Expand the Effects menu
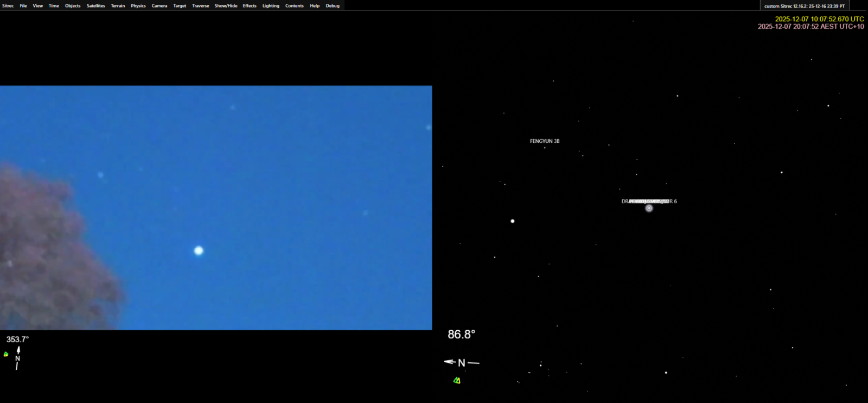Viewport: 868px width, 403px height. pos(250,6)
